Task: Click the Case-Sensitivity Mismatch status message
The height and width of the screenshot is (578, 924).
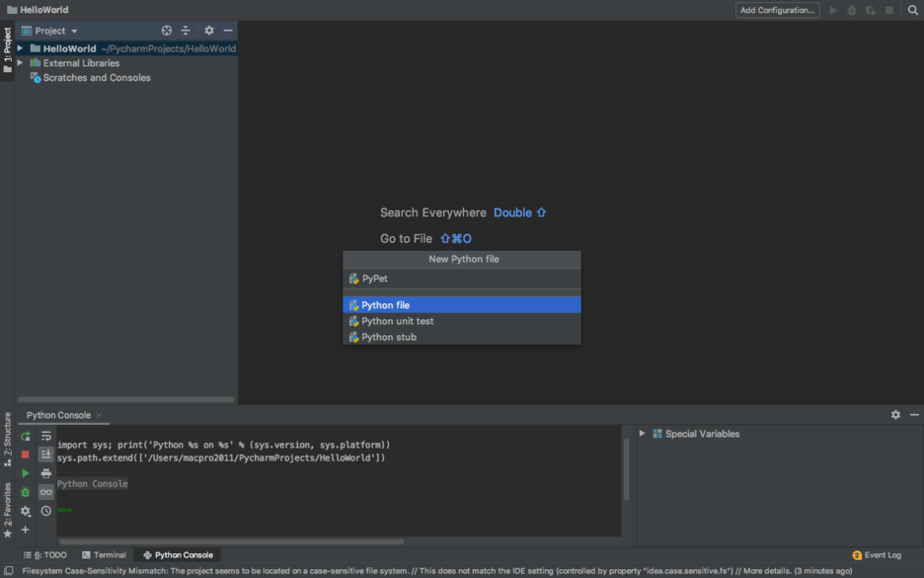Action: click(436, 571)
